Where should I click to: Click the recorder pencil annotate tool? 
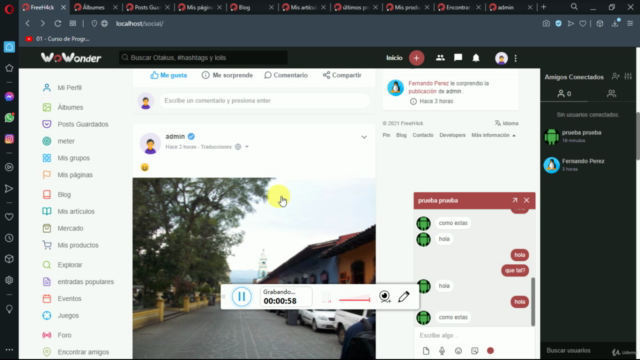(404, 296)
